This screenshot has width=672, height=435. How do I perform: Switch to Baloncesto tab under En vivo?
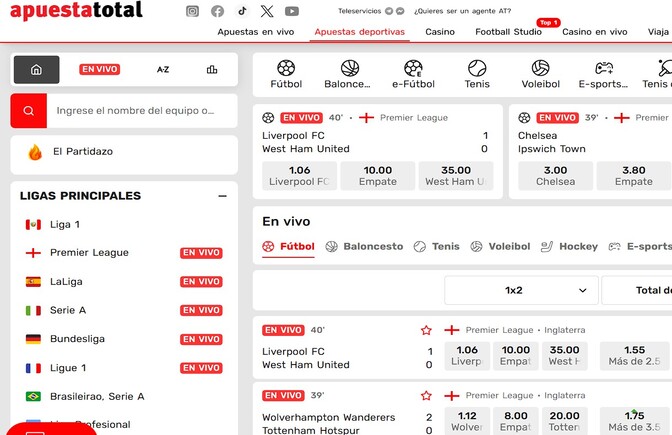pos(364,246)
